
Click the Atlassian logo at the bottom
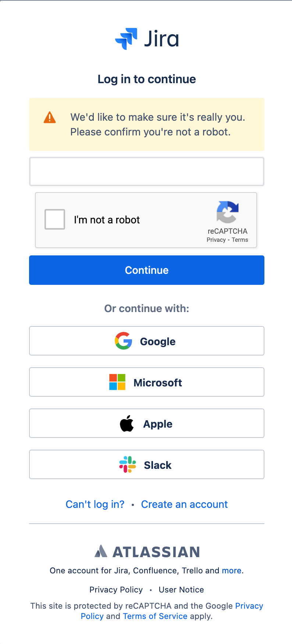147,552
